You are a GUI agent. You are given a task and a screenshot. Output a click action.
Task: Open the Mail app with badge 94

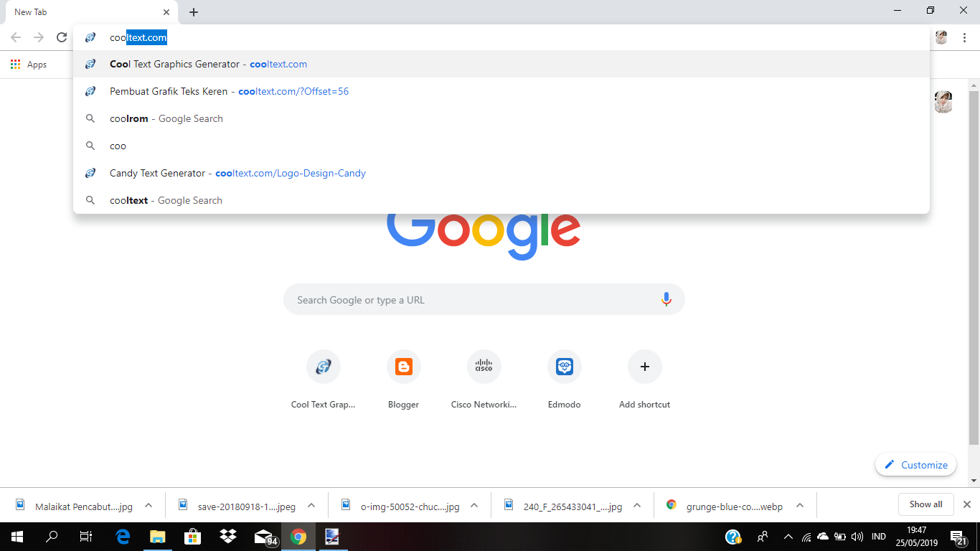[x=265, y=537]
